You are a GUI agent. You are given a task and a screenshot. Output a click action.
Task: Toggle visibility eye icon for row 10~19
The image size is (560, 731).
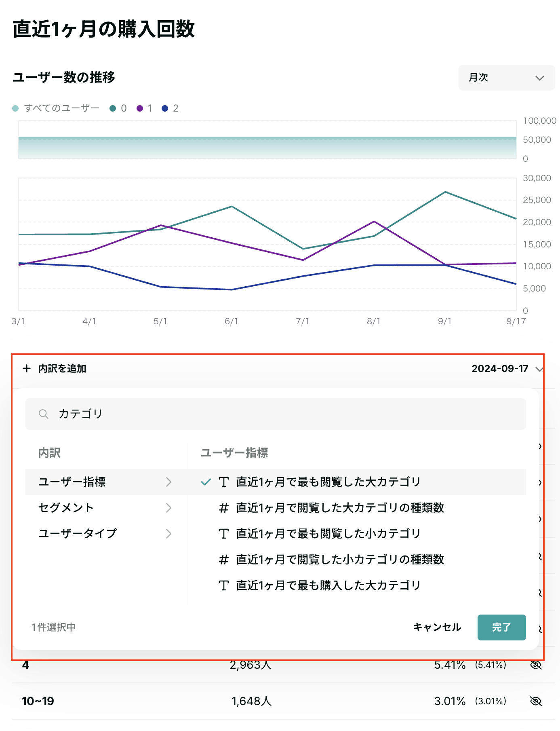pos(536,701)
